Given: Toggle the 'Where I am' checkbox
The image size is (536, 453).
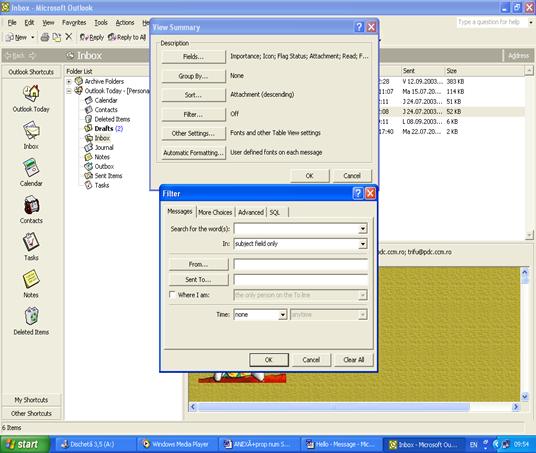Looking at the screenshot, I should [x=173, y=294].
